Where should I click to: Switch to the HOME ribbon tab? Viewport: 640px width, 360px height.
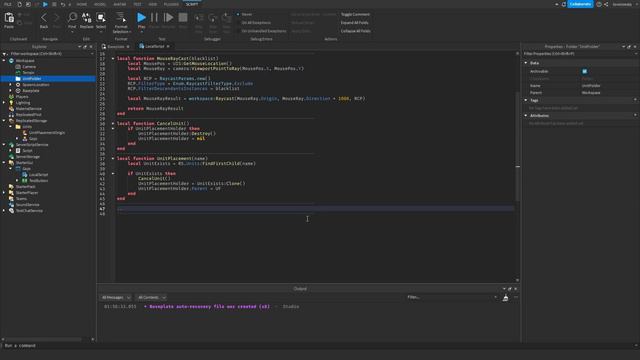pyautogui.click(x=82, y=4)
